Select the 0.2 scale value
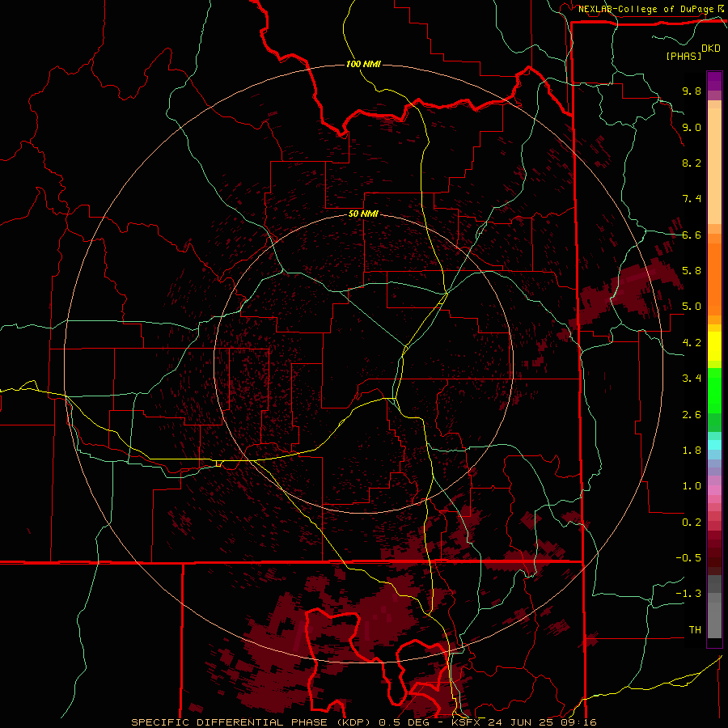 692,523
